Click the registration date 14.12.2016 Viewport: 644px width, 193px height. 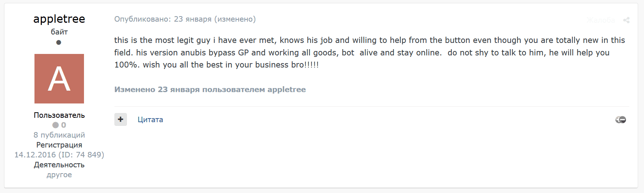[35, 155]
